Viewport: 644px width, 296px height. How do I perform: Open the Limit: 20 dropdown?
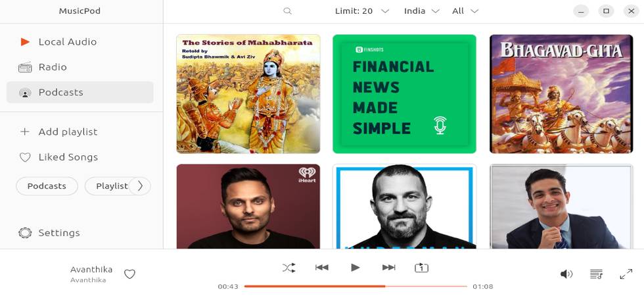click(362, 11)
